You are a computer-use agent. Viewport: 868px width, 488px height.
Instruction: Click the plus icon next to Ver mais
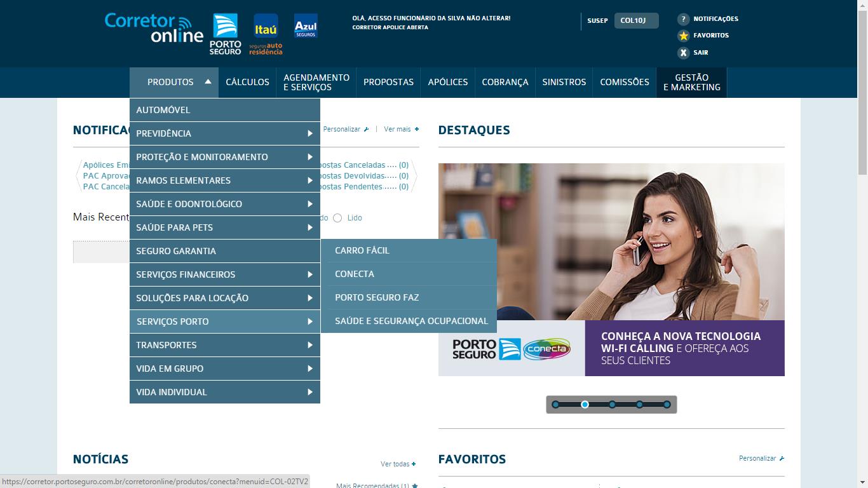(x=417, y=129)
